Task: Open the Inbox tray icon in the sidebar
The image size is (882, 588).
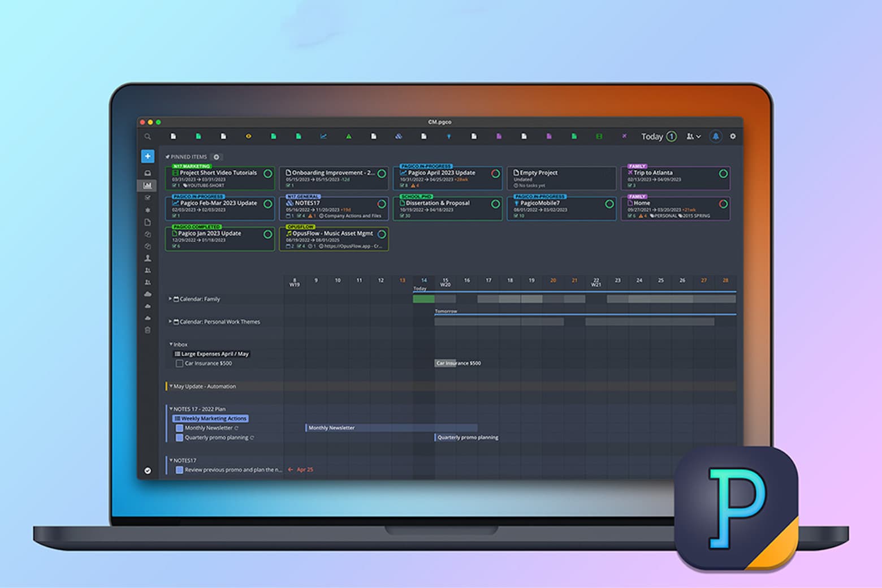Action: click(148, 173)
